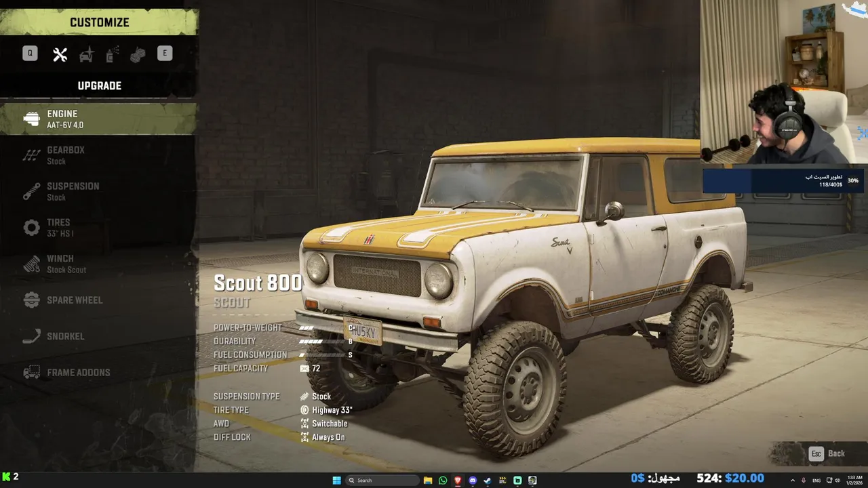Image resolution: width=868 pixels, height=488 pixels.
Task: Open the Spare Wheel upgrade row
Action: click(x=99, y=300)
